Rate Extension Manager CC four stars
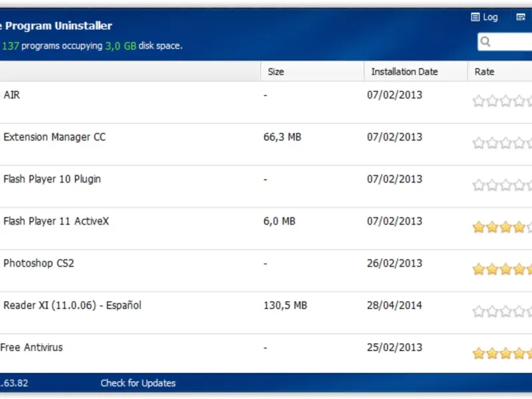The height and width of the screenshot is (399, 532). pos(519,143)
